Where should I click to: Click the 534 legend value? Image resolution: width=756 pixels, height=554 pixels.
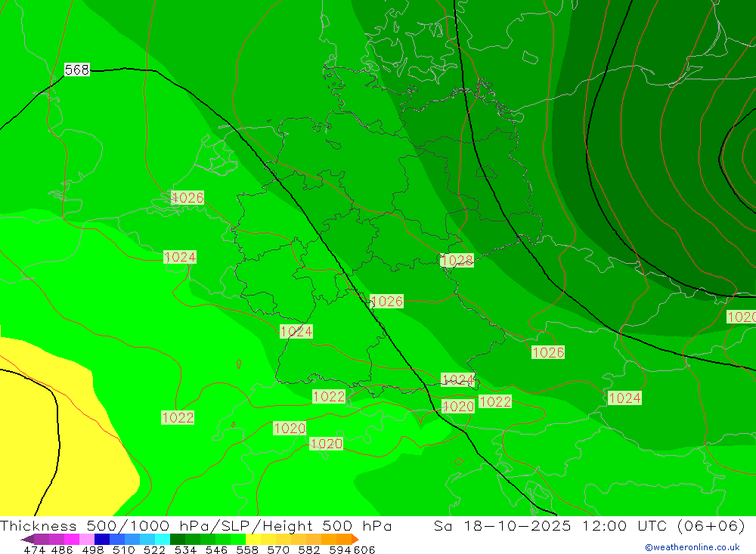click(185, 549)
